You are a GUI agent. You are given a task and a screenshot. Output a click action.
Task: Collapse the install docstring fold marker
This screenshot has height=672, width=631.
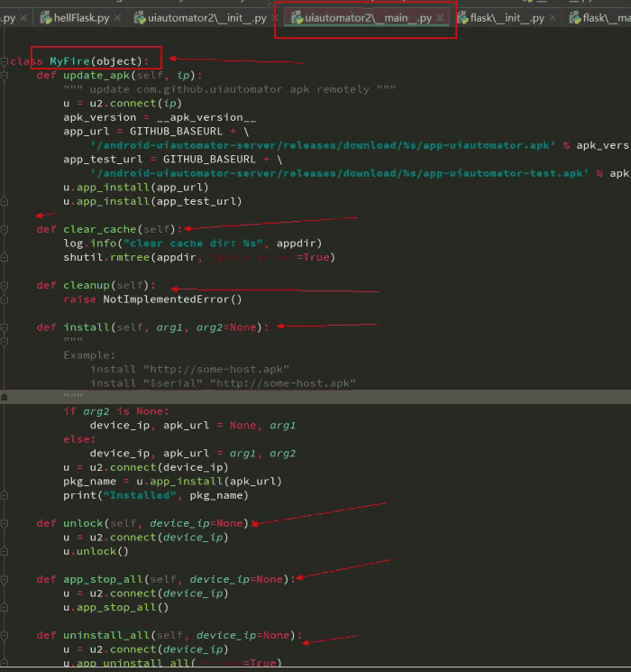tap(5, 341)
